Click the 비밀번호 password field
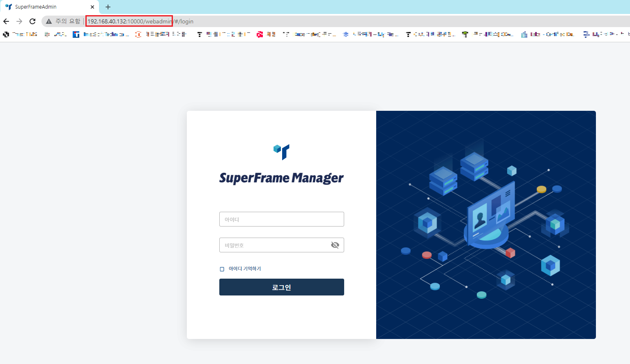This screenshot has width=630, height=364. click(x=282, y=245)
